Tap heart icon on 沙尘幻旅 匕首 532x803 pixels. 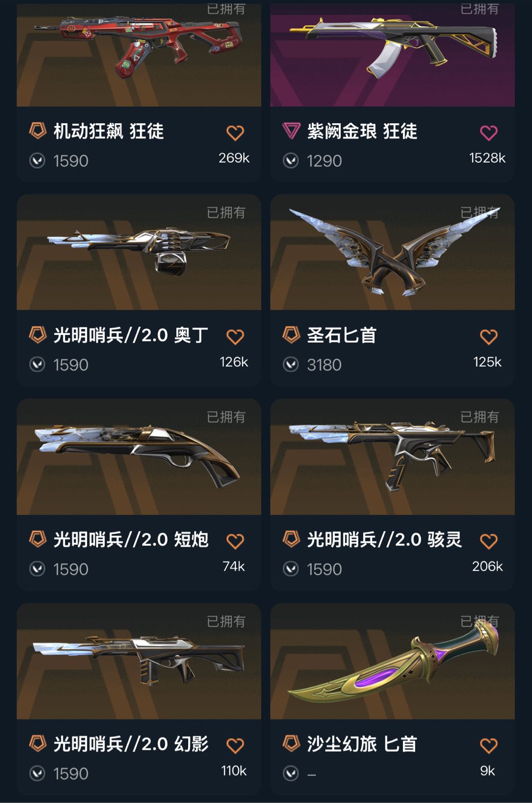point(489,746)
